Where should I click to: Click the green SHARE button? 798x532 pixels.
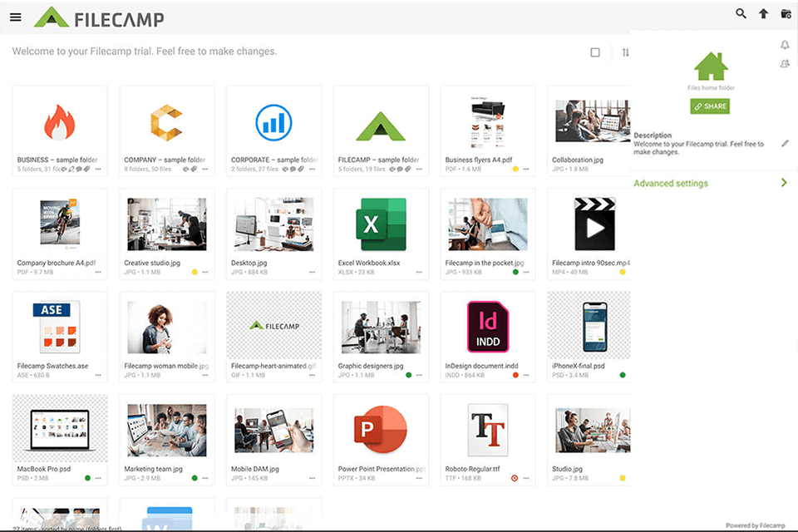(710, 106)
